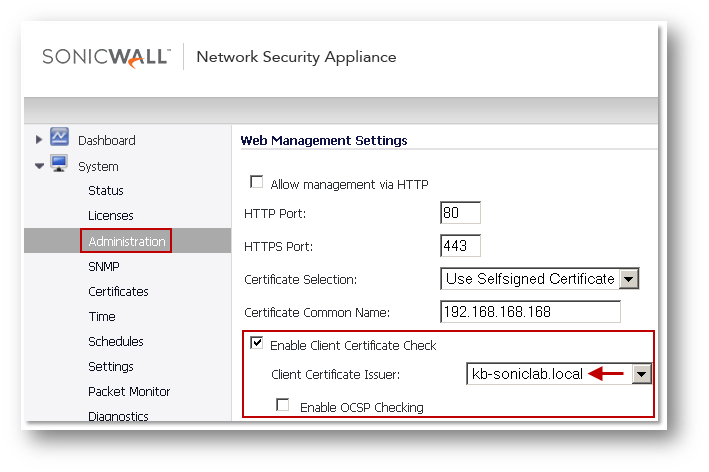Open the SNMP settings page
The width and height of the screenshot is (709, 472).
104,267
